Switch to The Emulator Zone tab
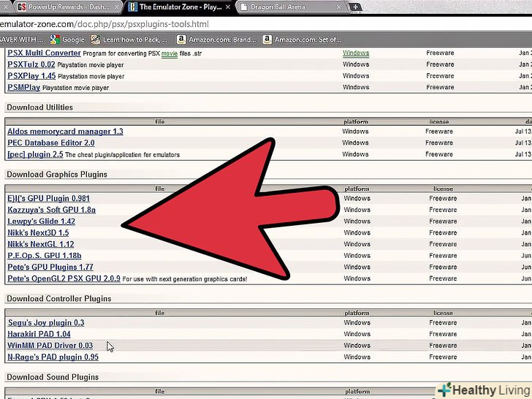The image size is (532, 399). [179, 7]
